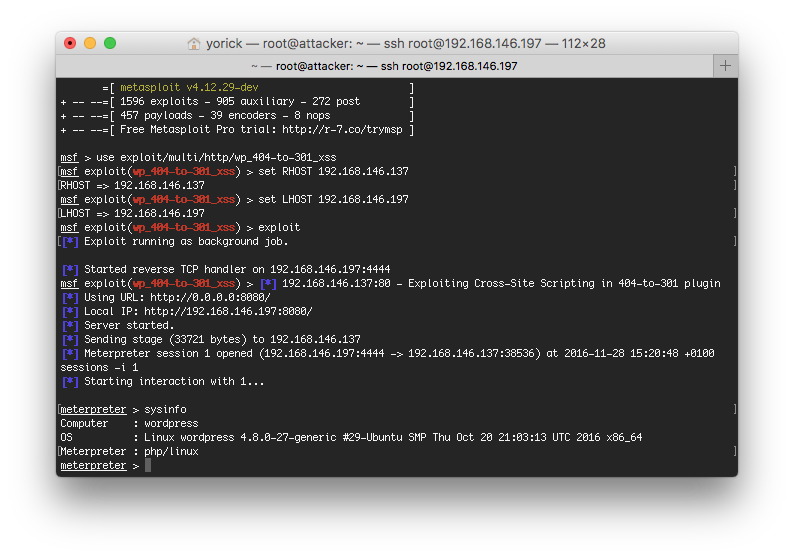Image resolution: width=794 pixels, height=557 pixels.
Task: Click the 'LHOST => 192.168.146.197' output line
Action: point(133,213)
